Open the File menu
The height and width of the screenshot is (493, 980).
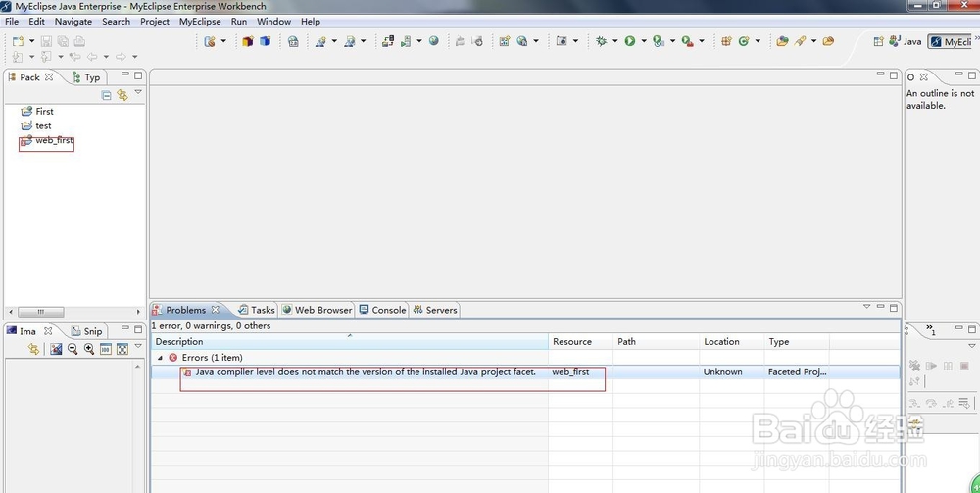click(12, 22)
